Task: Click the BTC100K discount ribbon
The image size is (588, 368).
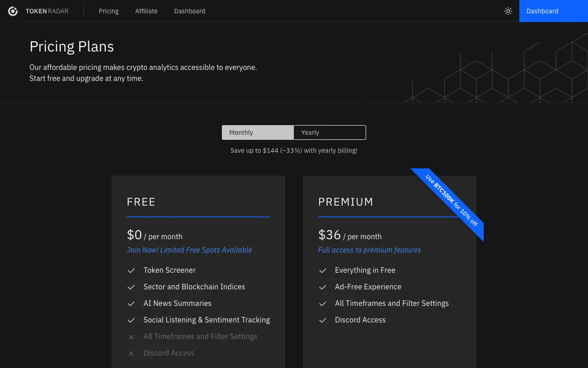Action: (x=452, y=200)
